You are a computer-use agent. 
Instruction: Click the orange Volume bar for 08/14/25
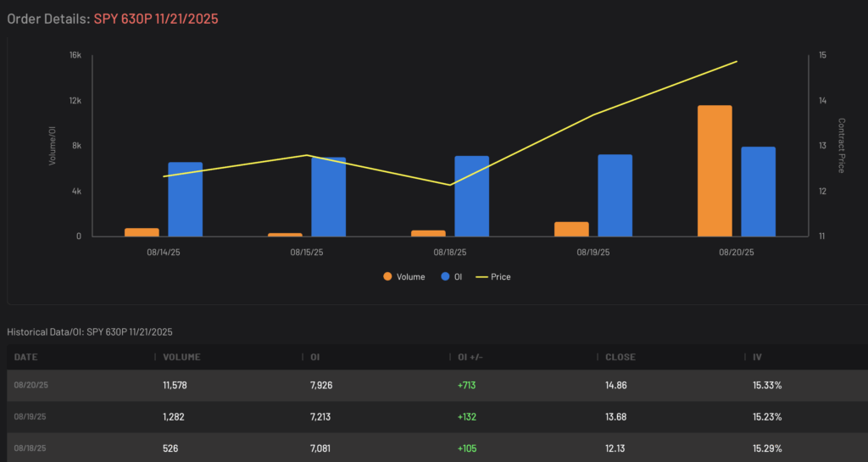tap(142, 232)
